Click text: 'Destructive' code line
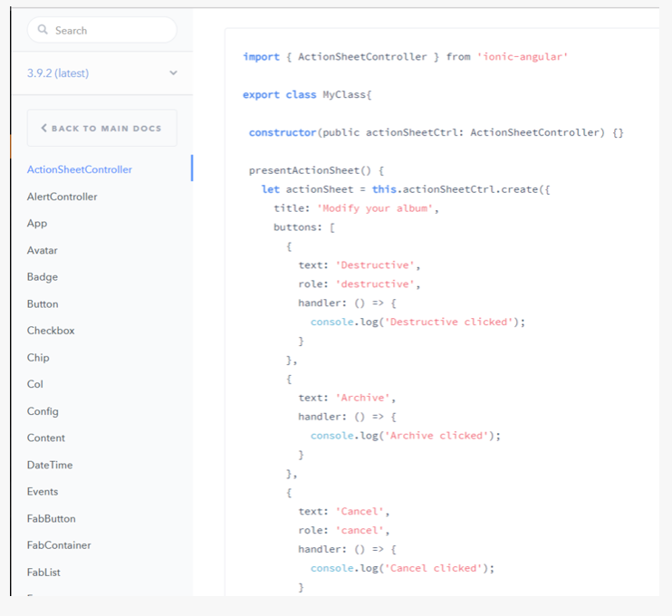This screenshot has height=616, width=672. pyautogui.click(x=360, y=265)
